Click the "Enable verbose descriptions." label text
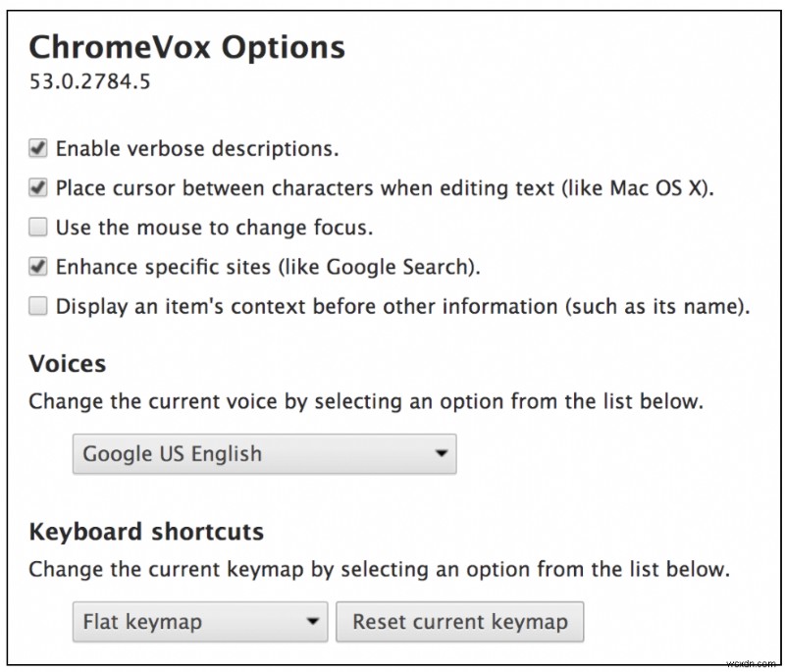This screenshot has width=785, height=672. click(x=197, y=149)
